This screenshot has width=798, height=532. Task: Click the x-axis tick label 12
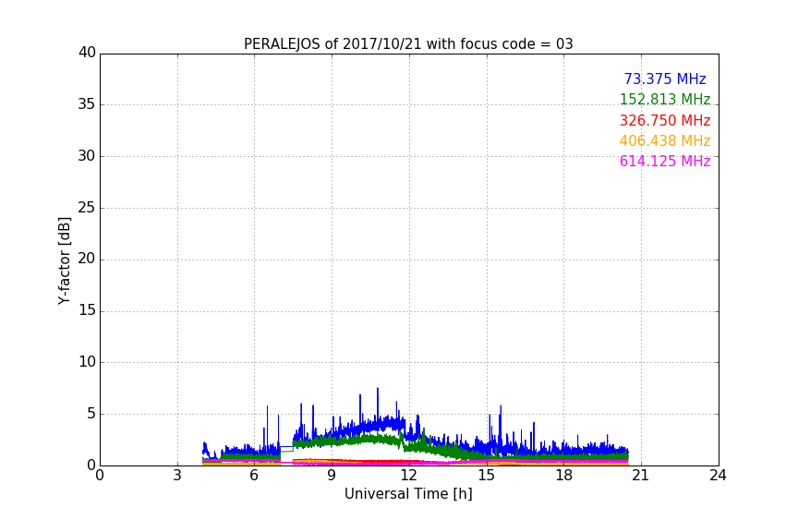point(408,476)
